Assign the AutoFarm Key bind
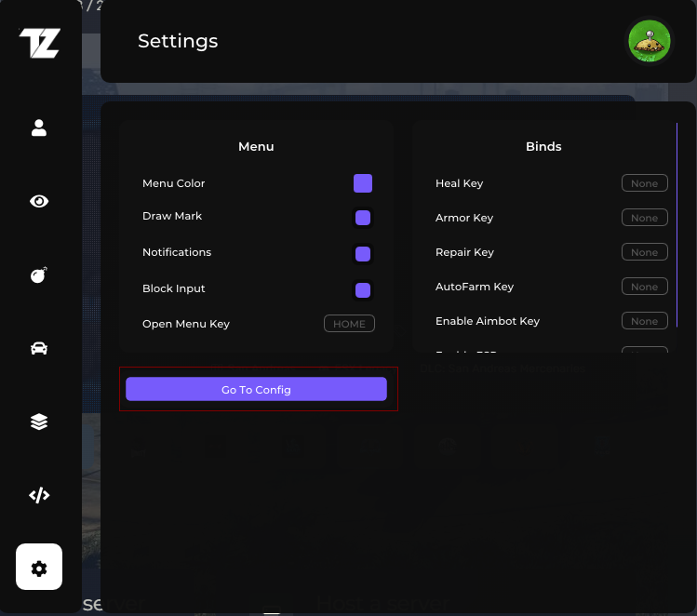 point(644,287)
